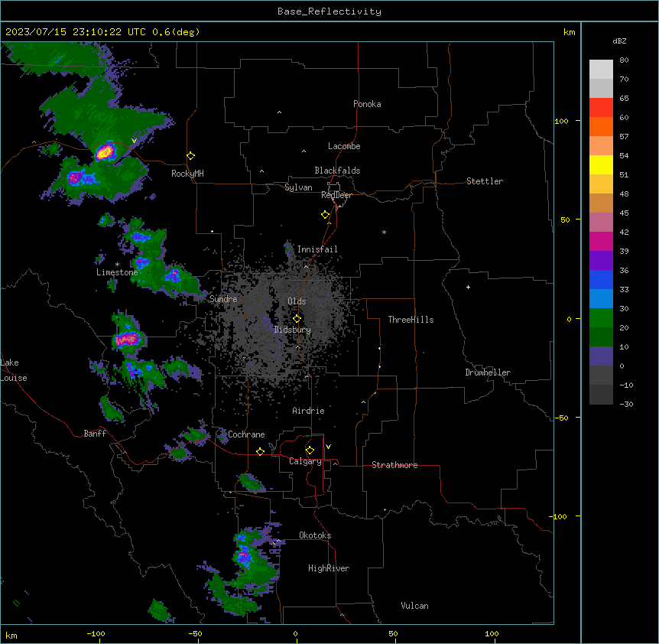Select the Drumheller label
The image size is (659, 644).
488,372
